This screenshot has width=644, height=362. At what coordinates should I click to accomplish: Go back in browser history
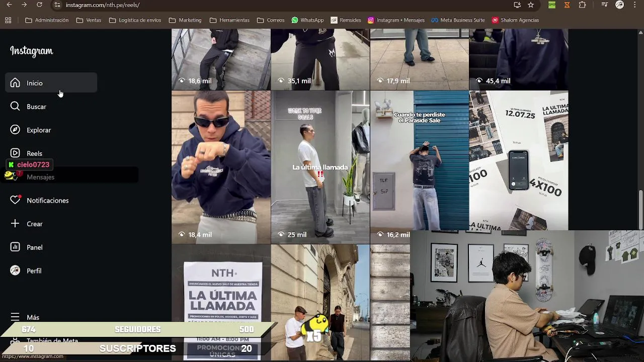(9, 5)
